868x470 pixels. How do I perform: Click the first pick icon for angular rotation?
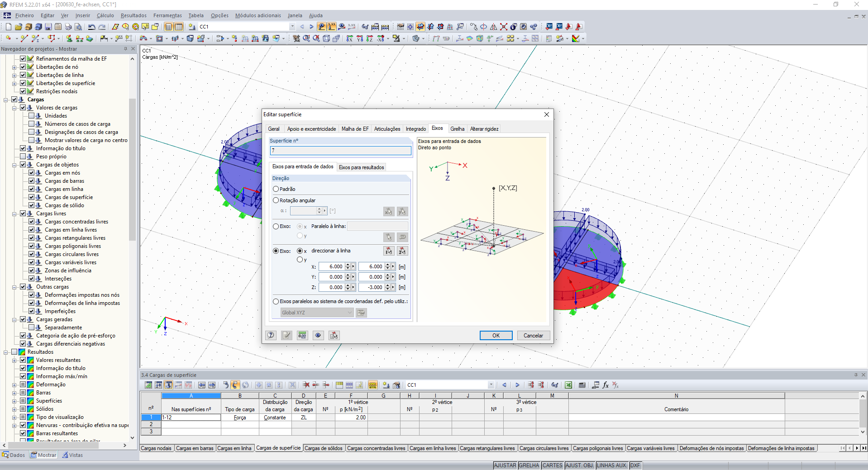coord(389,211)
